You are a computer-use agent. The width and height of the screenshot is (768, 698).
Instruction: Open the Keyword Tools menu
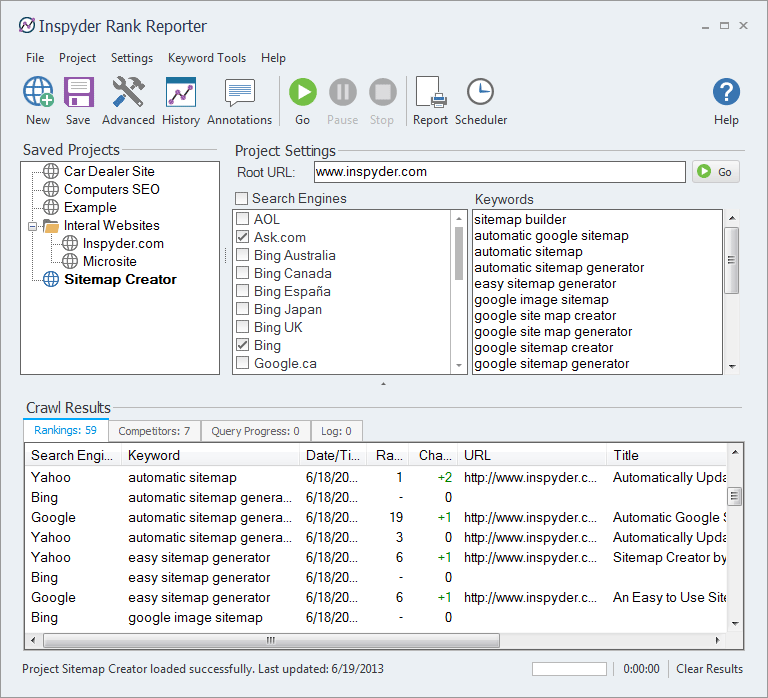207,58
